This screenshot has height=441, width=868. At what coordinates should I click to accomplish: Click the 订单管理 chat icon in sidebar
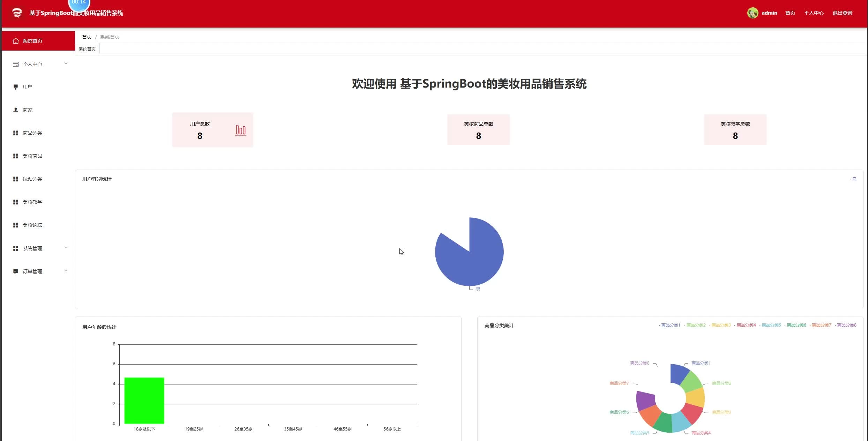click(x=15, y=271)
